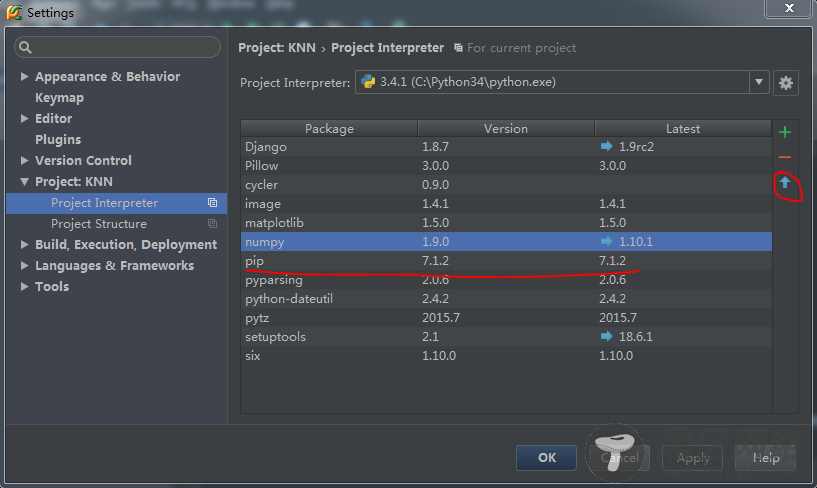
Task: Open the interpreter gear settings button
Action: [x=786, y=82]
